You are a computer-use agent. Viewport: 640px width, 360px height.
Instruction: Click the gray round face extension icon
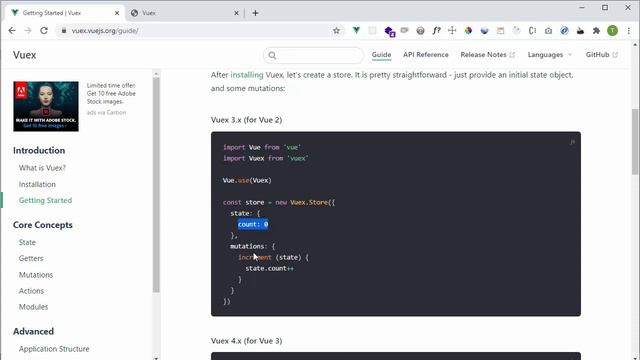click(420, 31)
